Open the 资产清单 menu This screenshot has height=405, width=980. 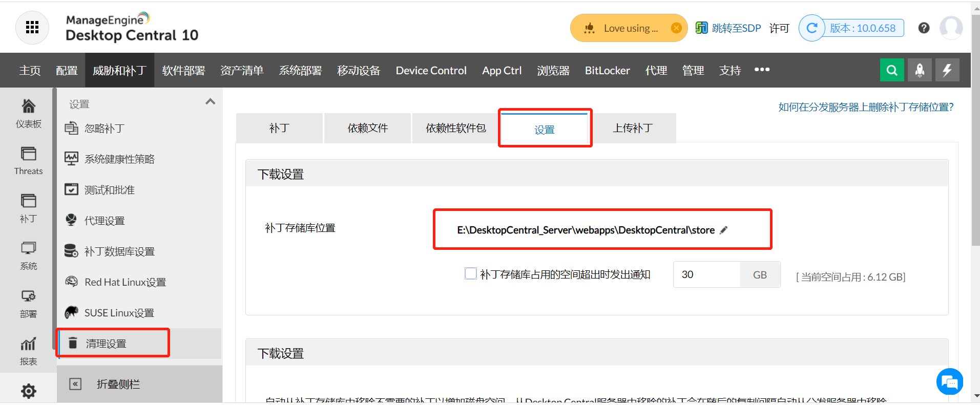242,70
